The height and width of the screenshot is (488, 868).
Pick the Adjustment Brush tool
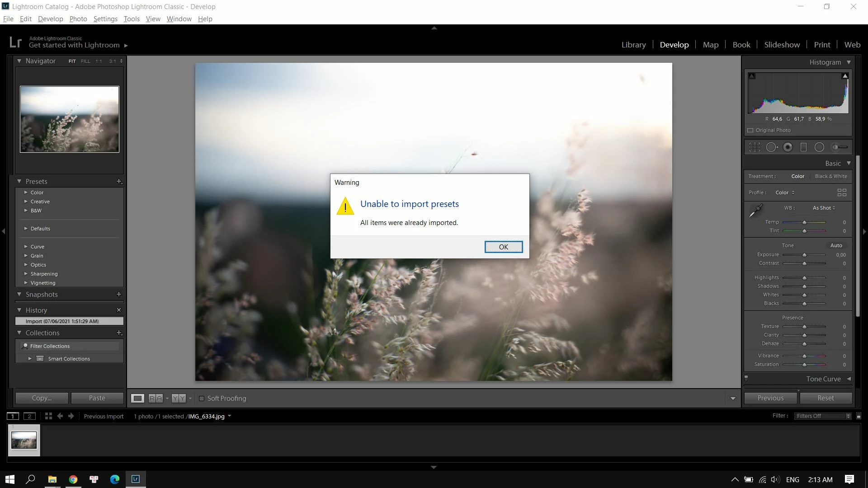[x=840, y=147]
